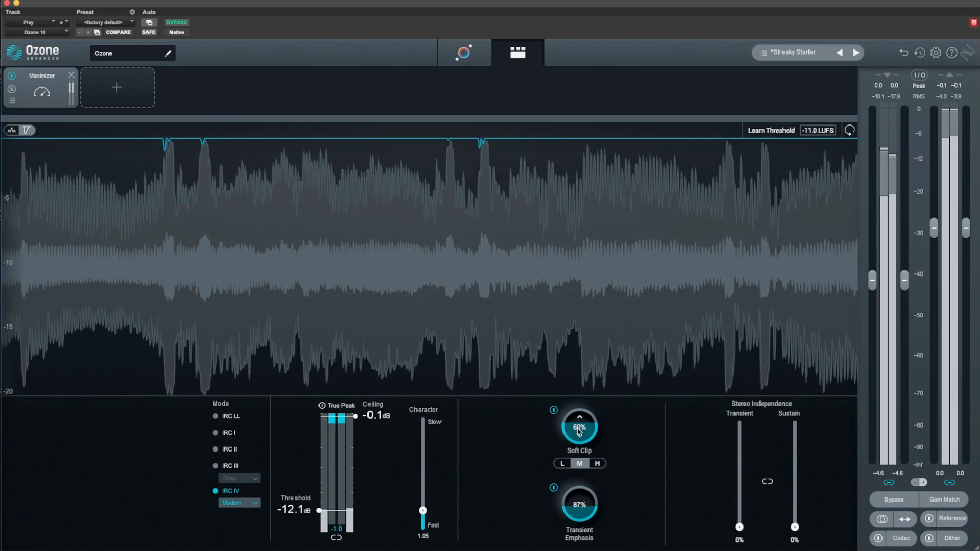The image size is (980, 551).
Task: Click the Gain Match button
Action: tap(944, 499)
